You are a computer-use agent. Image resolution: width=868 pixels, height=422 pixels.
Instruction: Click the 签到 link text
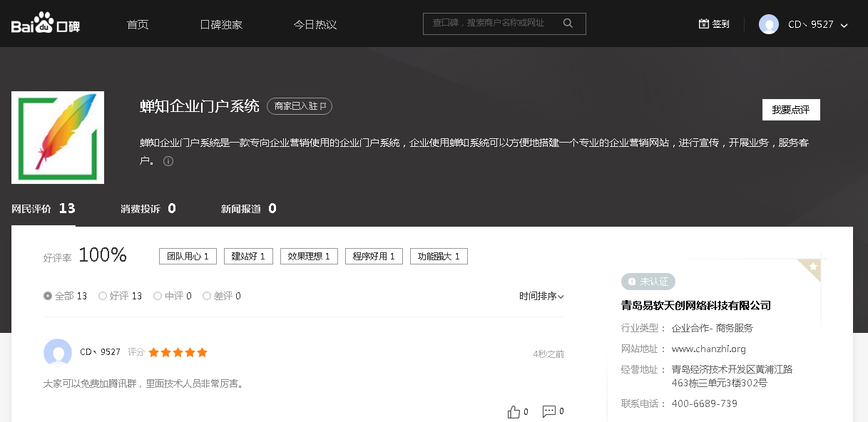(x=720, y=24)
